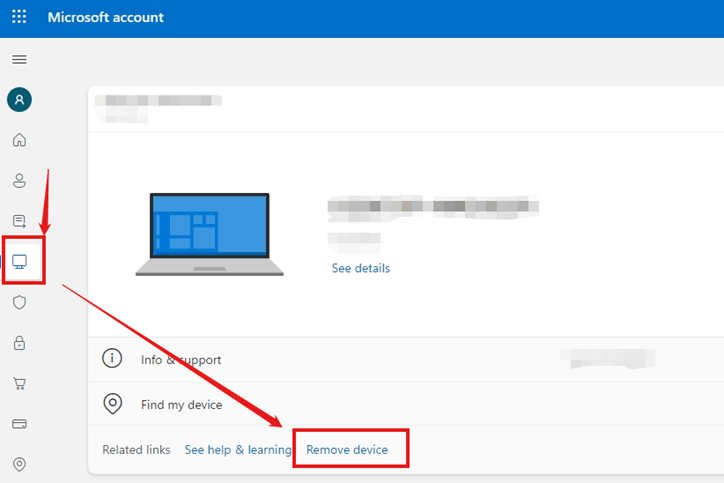
Task: Open Find my device
Action: pyautogui.click(x=406, y=404)
